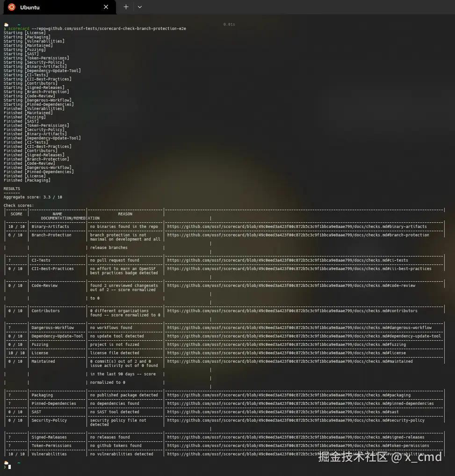
Task: Open the dangerous-workflow documentation link
Action: coord(306,327)
